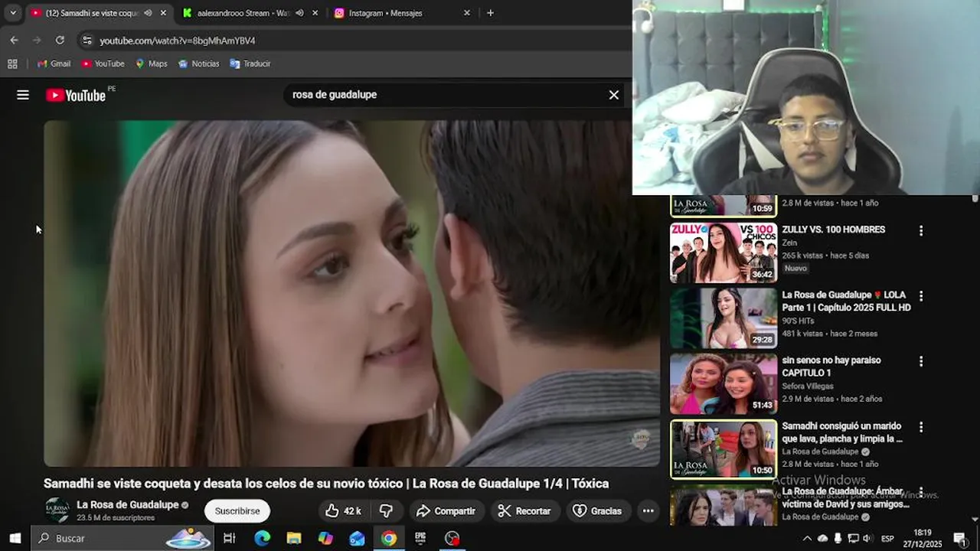Open the Windows Start menu

tap(15, 538)
